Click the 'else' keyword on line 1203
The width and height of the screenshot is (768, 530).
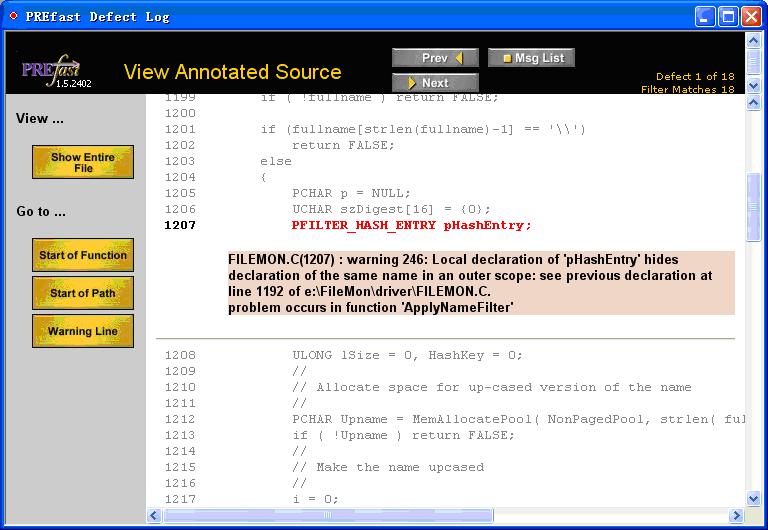(x=276, y=161)
